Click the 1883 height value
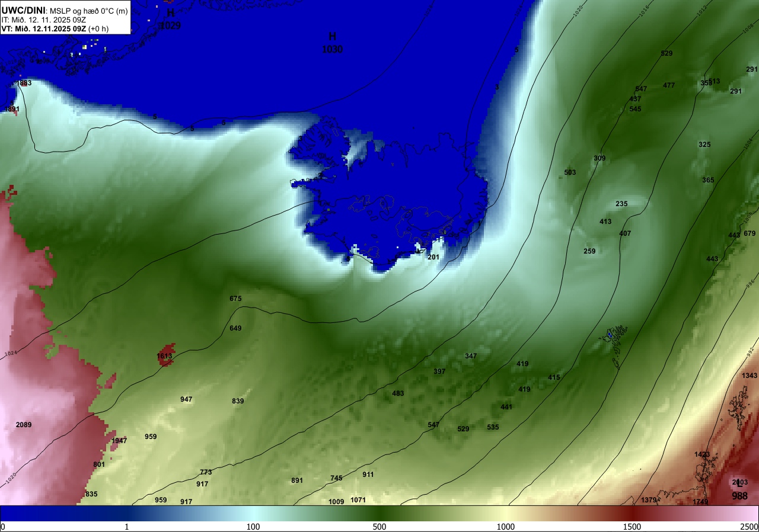The width and height of the screenshot is (759, 532). [24, 83]
